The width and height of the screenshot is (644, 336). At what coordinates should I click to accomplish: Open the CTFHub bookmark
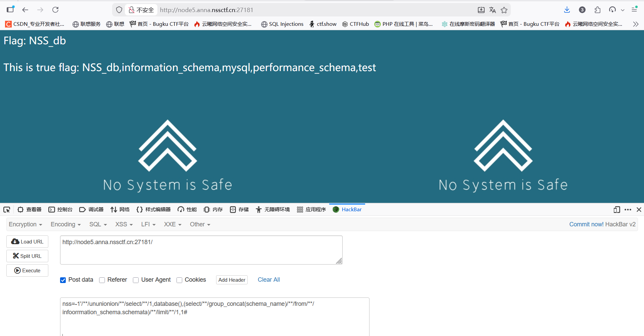[356, 24]
